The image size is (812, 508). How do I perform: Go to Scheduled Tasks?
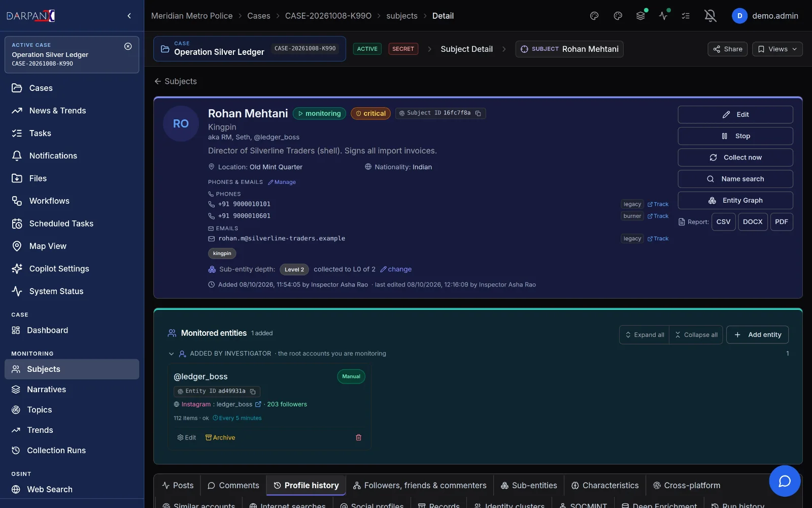72,224
